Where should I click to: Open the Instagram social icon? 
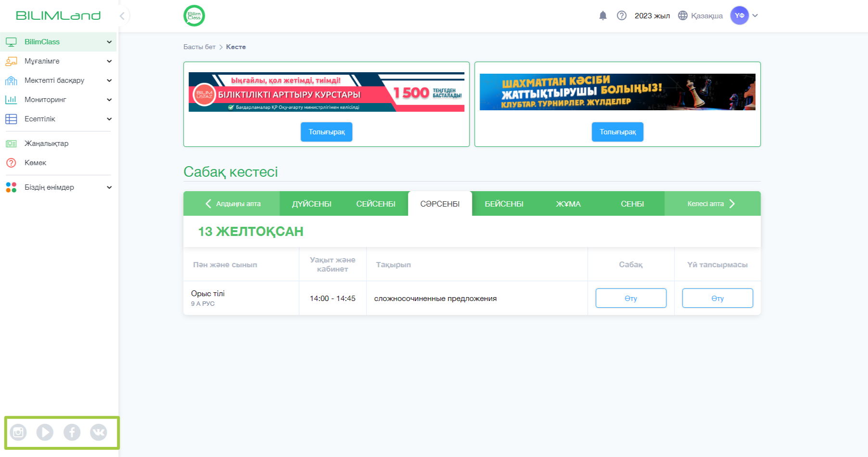(18, 432)
